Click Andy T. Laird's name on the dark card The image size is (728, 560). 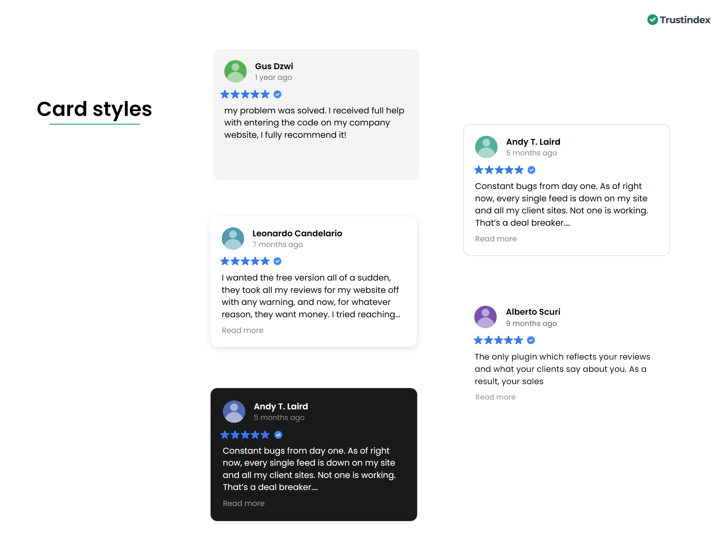(281, 406)
